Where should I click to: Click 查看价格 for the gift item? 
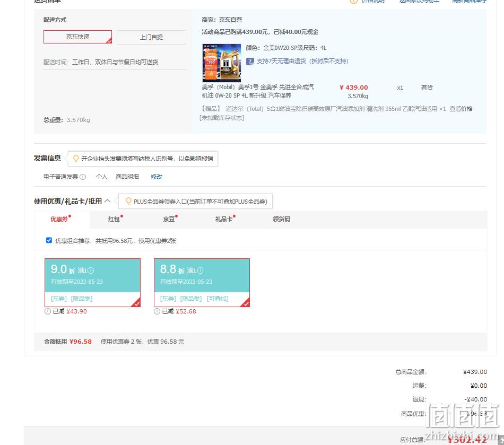tap(460, 109)
